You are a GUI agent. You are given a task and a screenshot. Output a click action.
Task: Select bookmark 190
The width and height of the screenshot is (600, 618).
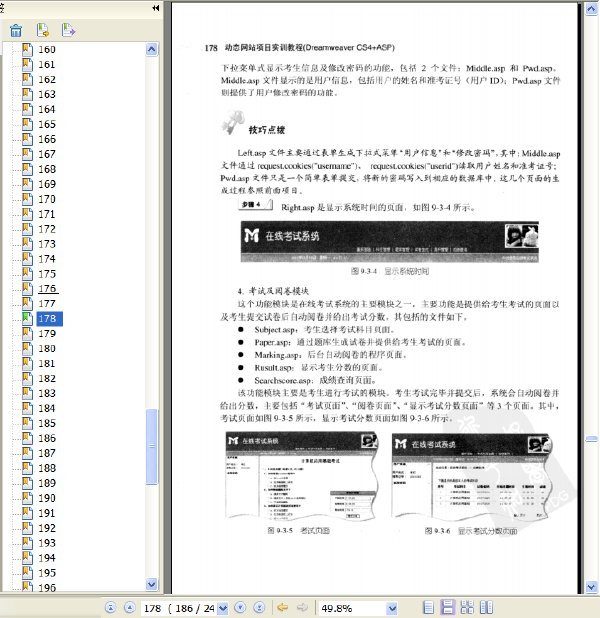pos(47,498)
